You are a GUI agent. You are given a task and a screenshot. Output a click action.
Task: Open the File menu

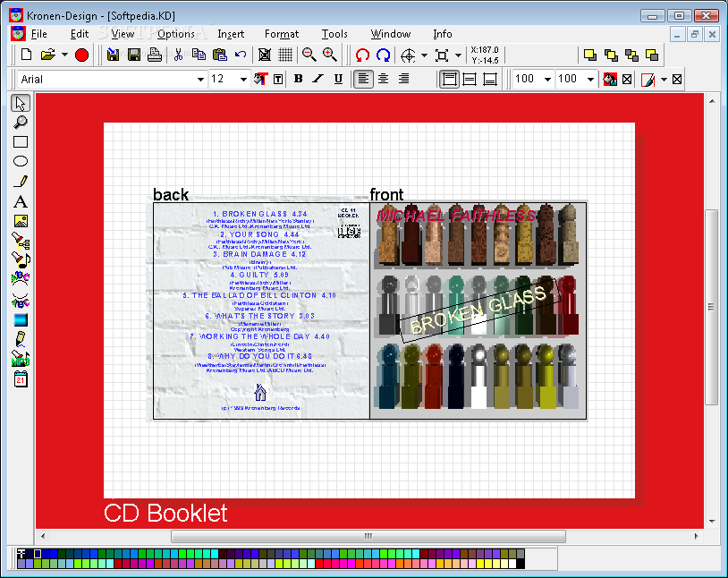point(39,34)
